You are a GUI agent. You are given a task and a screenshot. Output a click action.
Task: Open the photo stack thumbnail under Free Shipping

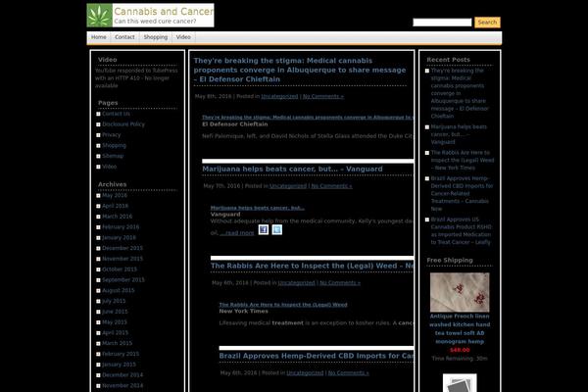(460, 382)
